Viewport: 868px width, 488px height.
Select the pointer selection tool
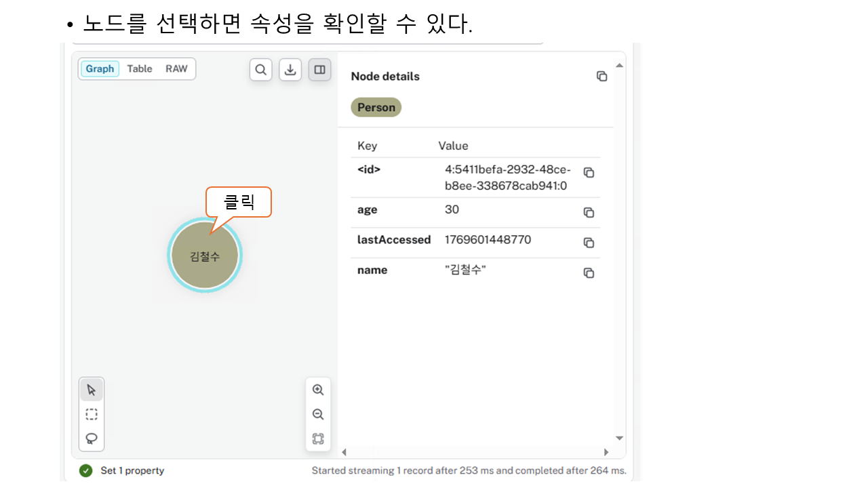tap(92, 390)
